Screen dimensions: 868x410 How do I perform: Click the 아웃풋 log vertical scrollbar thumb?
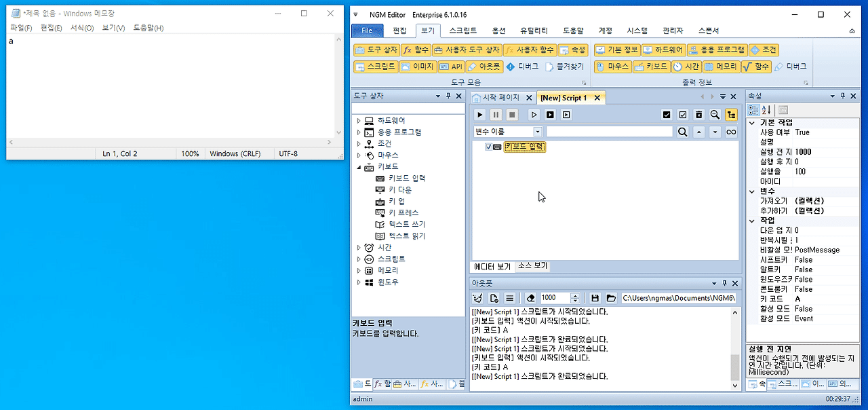point(735,367)
